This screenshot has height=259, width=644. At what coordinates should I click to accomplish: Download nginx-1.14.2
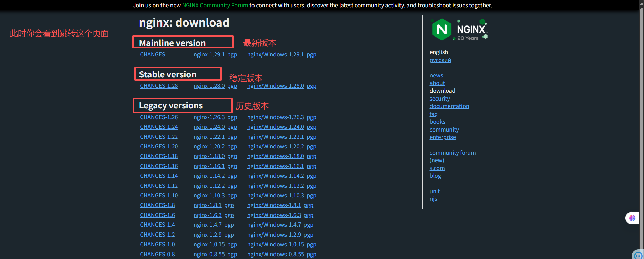209,176
